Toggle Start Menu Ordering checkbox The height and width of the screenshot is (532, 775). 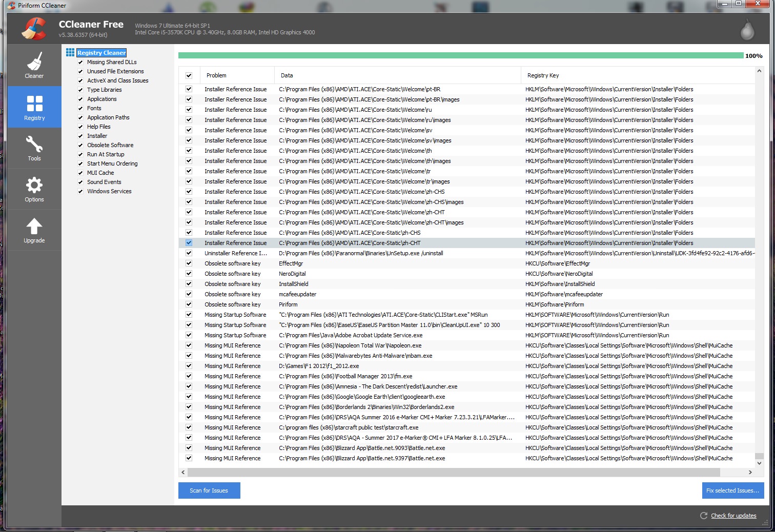[x=80, y=163]
